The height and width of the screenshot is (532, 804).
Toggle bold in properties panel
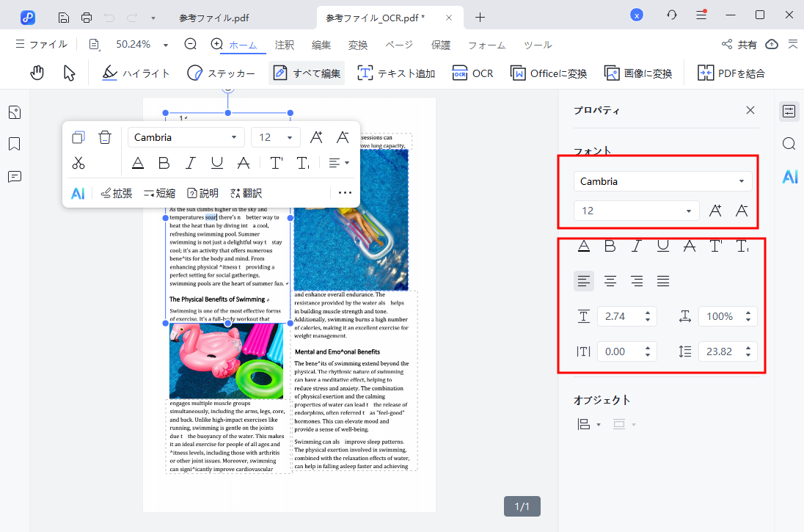[x=610, y=246]
